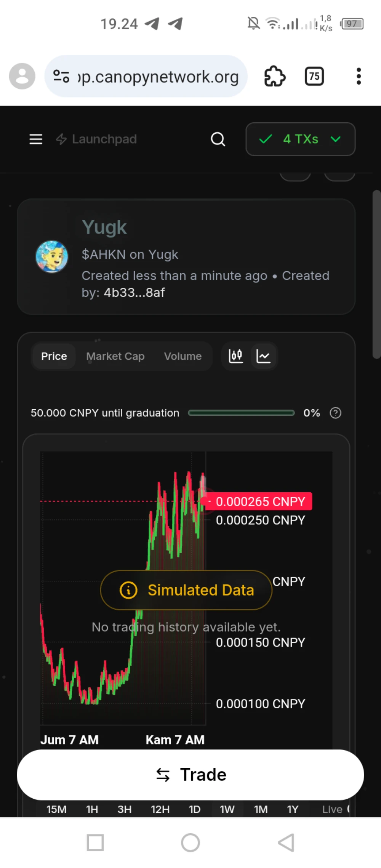Expand the 4 TXs dropdown

click(300, 139)
